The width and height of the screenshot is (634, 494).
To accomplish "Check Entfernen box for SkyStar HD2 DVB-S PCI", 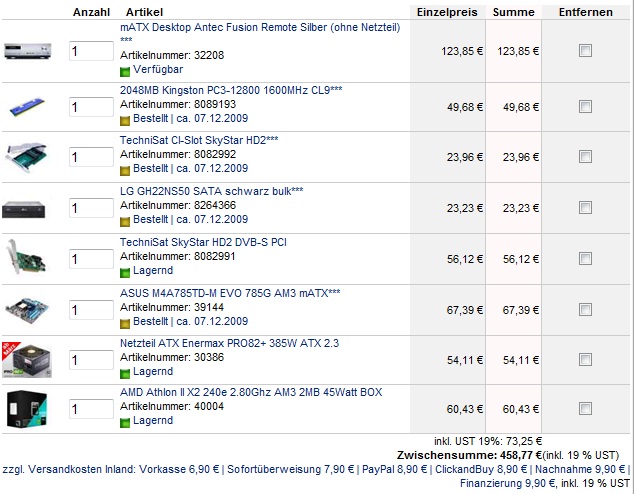I will click(x=585, y=259).
